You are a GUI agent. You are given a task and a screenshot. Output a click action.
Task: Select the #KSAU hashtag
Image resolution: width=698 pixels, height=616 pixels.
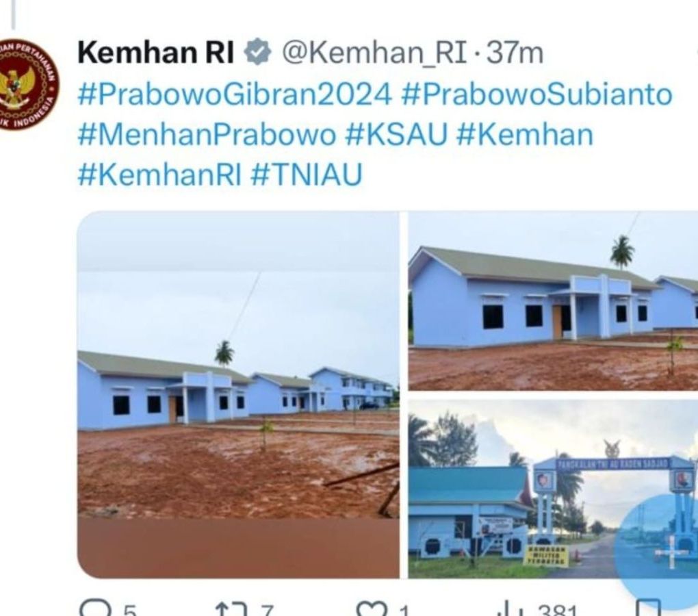point(396,134)
